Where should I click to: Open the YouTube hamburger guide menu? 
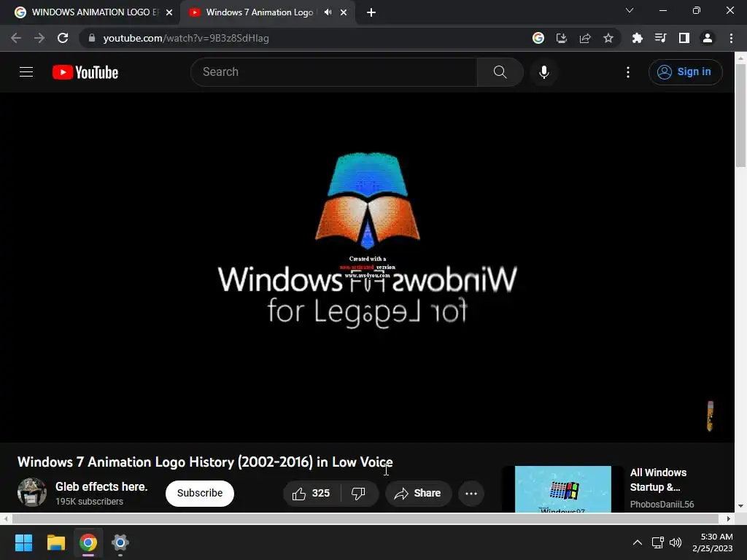click(26, 72)
